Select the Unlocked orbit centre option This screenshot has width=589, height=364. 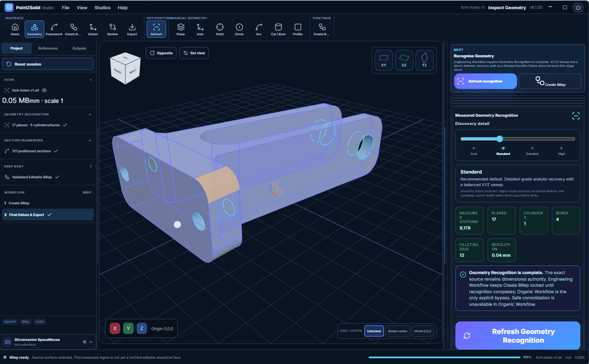374,331
